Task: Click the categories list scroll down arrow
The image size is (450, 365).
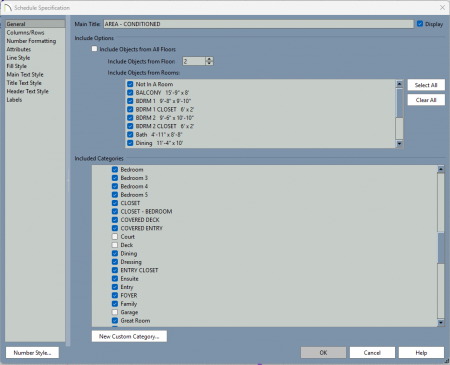Action: coord(441,322)
